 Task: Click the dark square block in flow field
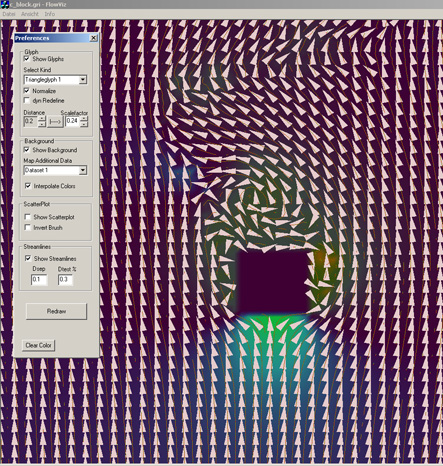[x=274, y=283]
